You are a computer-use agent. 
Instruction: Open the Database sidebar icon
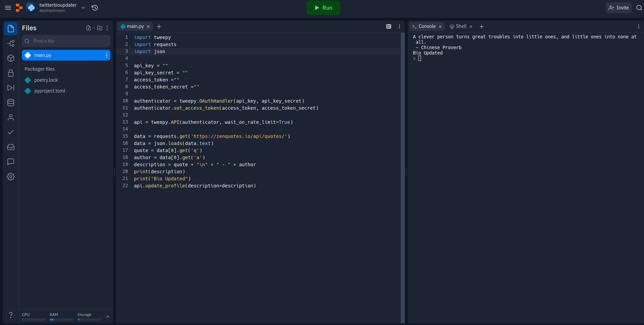[x=11, y=103]
